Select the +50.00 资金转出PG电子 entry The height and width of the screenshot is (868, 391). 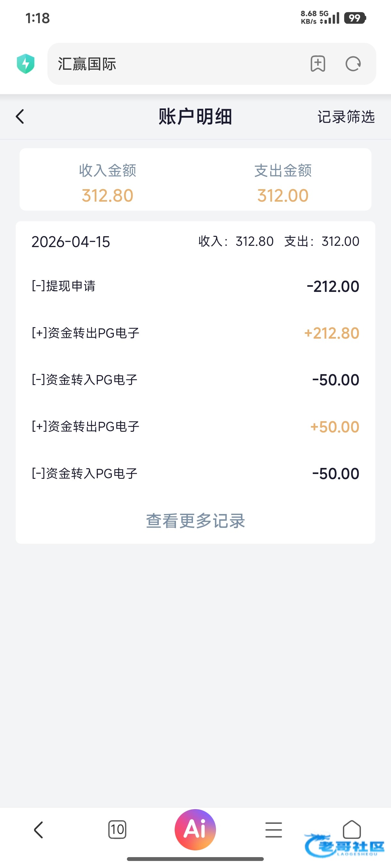pos(195,427)
